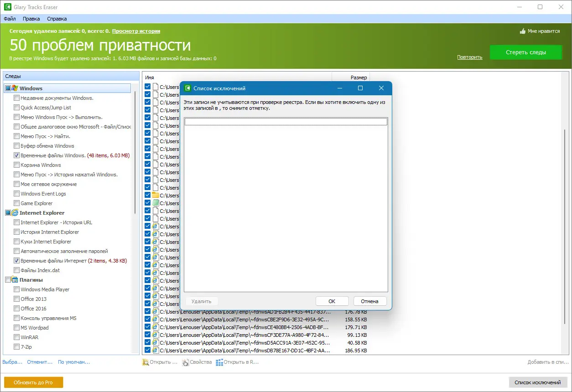The width and height of the screenshot is (572, 392).
Task: Open the Просмотр истории link
Action: [x=136, y=31]
